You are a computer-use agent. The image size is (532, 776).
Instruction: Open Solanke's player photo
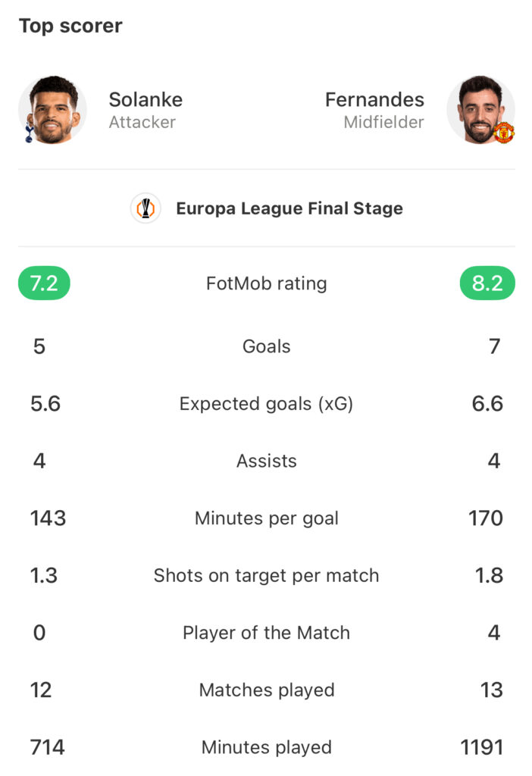(x=52, y=110)
